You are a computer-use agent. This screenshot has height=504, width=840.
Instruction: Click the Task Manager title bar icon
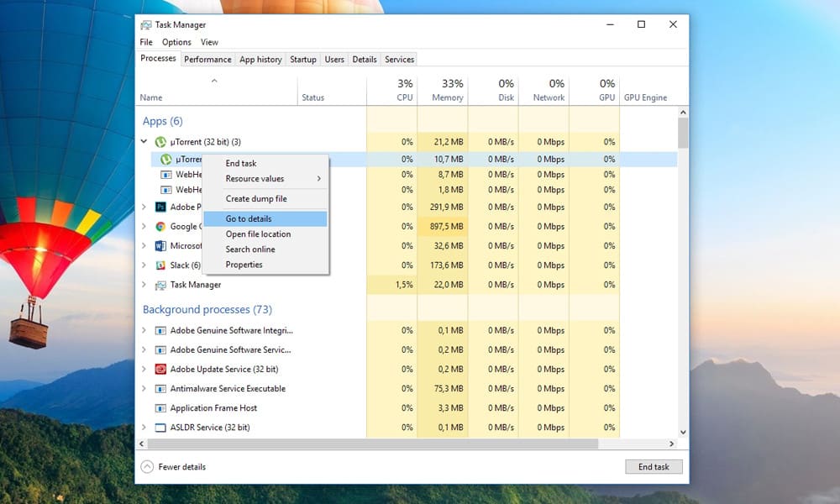click(x=145, y=25)
